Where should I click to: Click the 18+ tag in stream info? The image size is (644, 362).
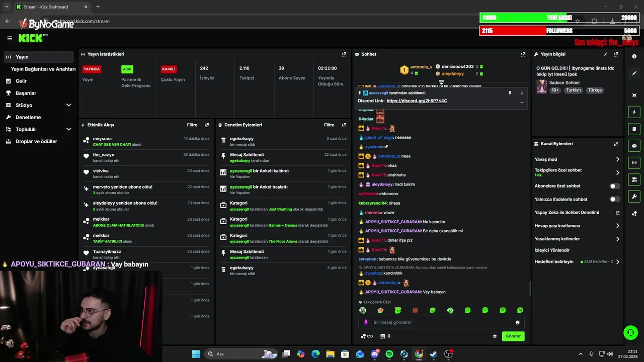[555, 90]
